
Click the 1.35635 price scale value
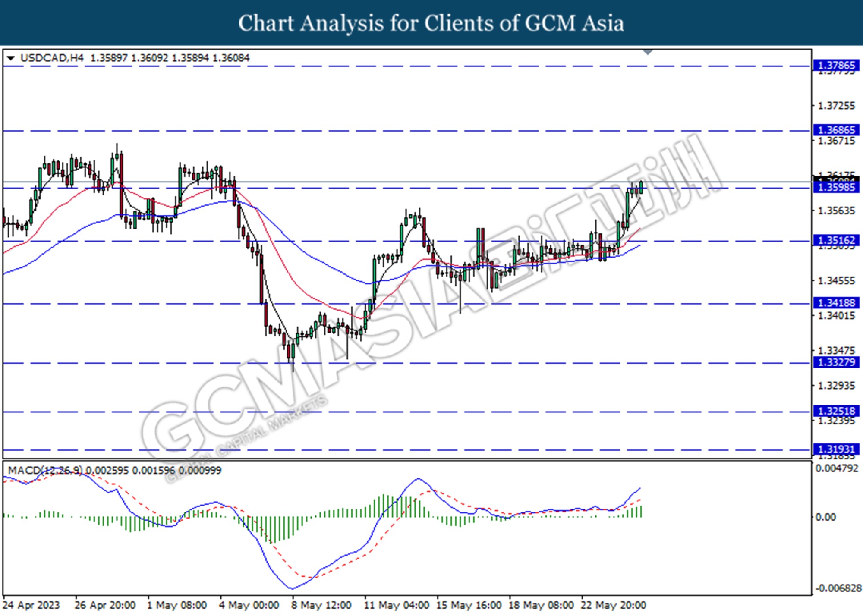coord(837,211)
